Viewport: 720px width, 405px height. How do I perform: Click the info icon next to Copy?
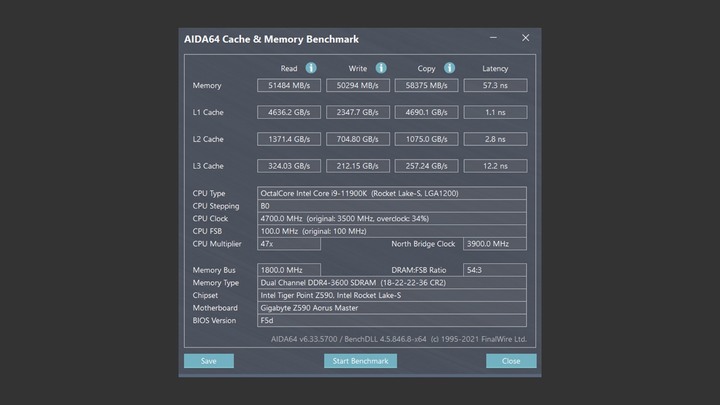tap(449, 68)
